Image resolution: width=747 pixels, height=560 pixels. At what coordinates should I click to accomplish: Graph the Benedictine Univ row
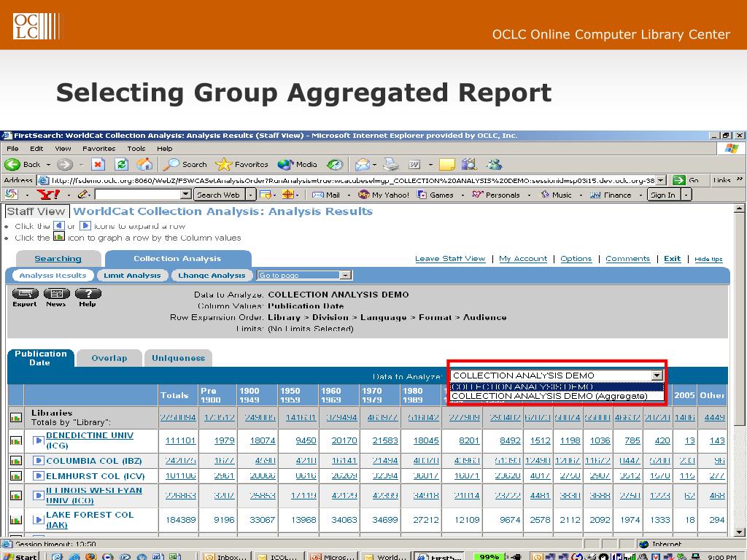(16, 440)
